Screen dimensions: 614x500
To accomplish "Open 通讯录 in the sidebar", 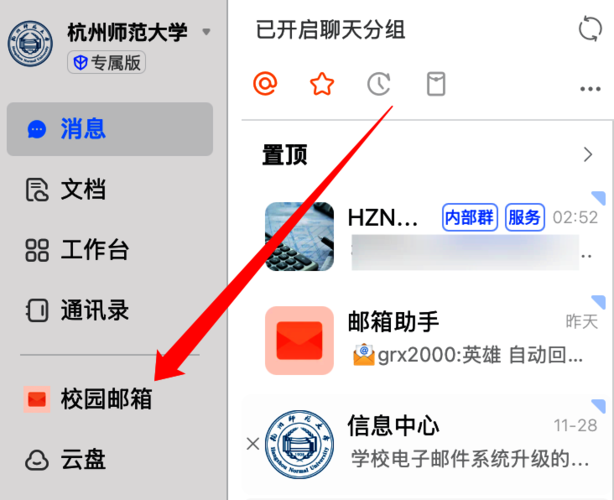I will point(110,310).
